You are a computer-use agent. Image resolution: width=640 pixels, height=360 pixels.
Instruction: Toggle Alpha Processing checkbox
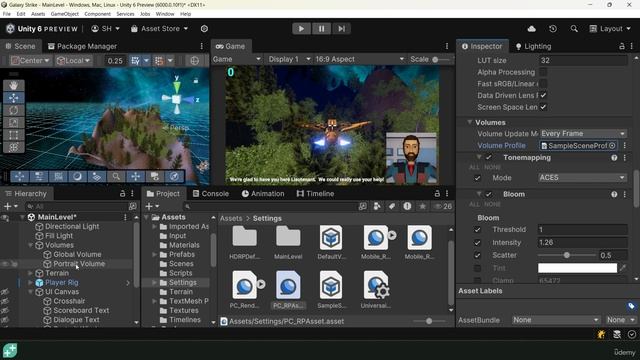[x=543, y=72]
